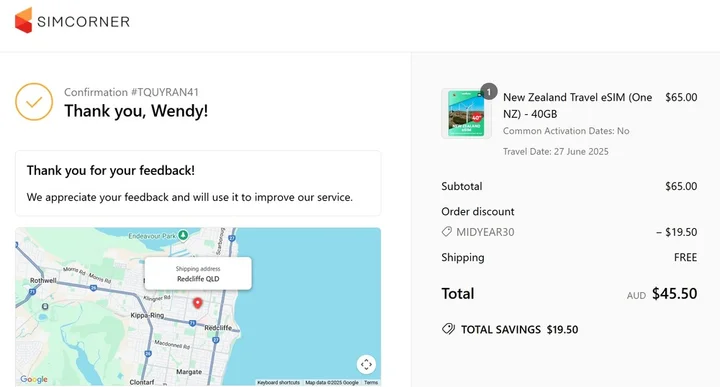Select the New Zealand Travel eSIM title

578,106
